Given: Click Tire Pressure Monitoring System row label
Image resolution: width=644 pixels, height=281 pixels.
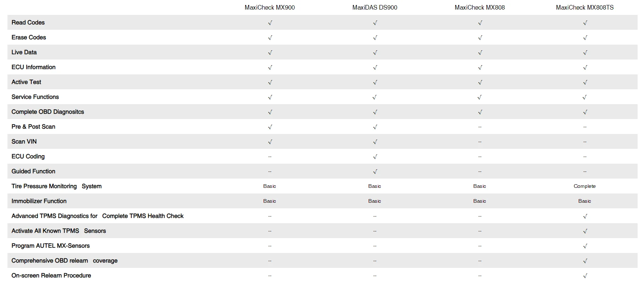Looking at the screenshot, I should coord(56,186).
